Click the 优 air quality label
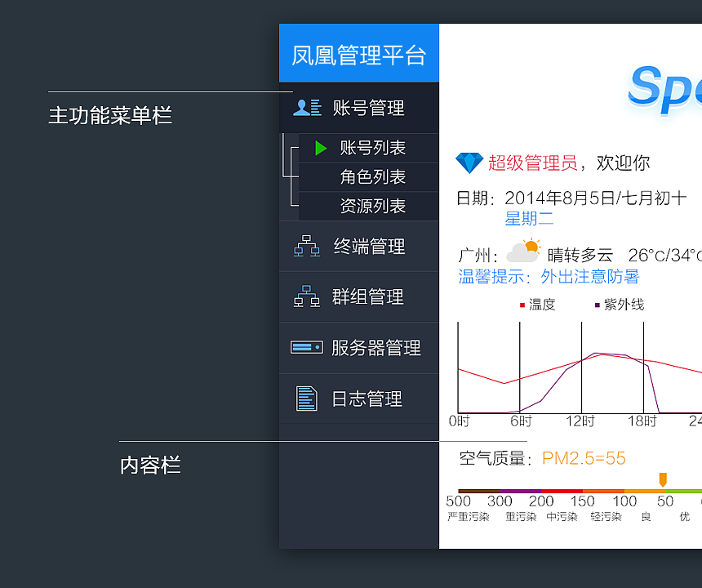 (x=685, y=517)
